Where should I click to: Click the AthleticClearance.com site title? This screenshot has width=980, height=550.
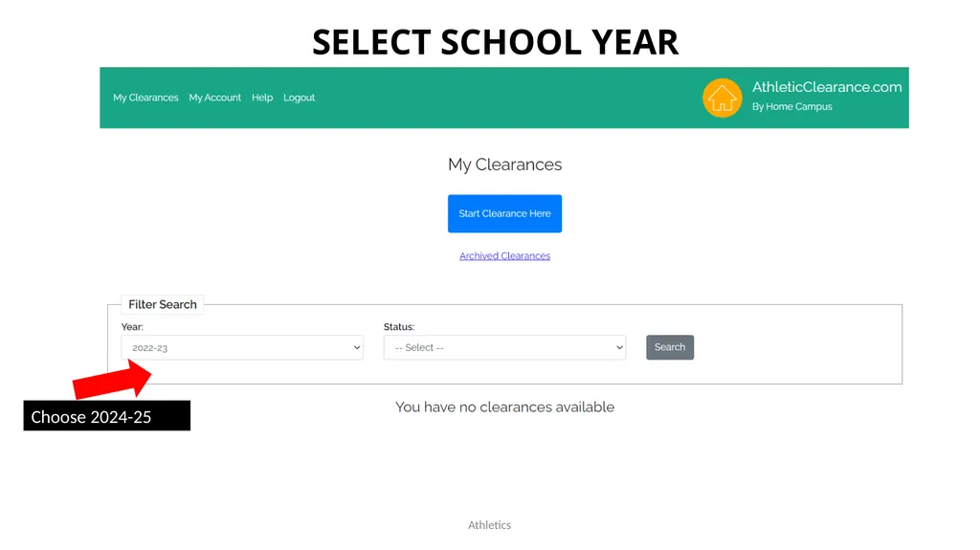click(x=826, y=87)
